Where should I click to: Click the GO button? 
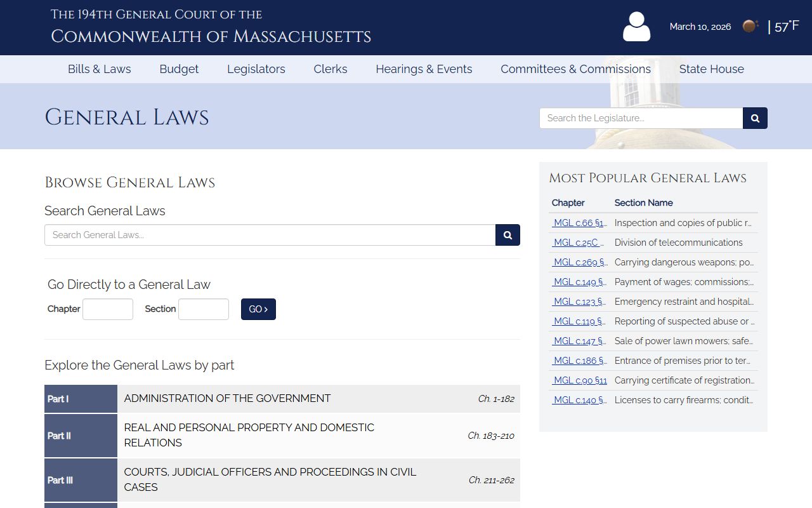(258, 309)
